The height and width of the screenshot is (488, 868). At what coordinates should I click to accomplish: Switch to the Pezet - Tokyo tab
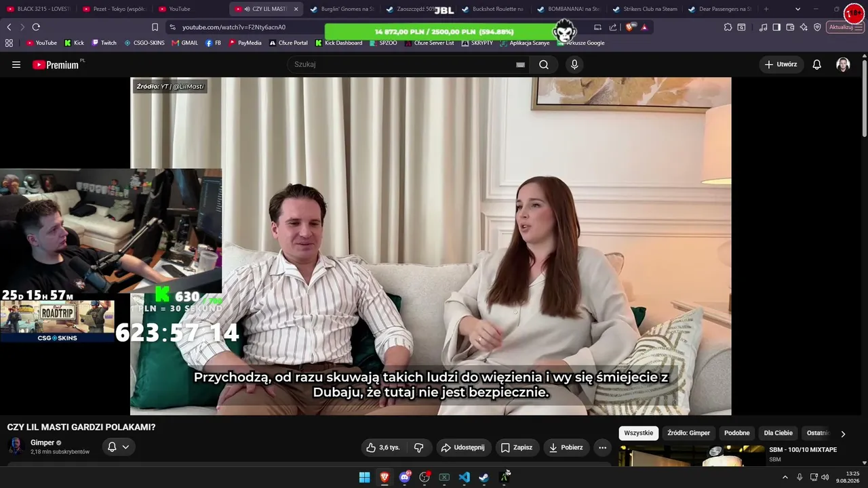113,9
